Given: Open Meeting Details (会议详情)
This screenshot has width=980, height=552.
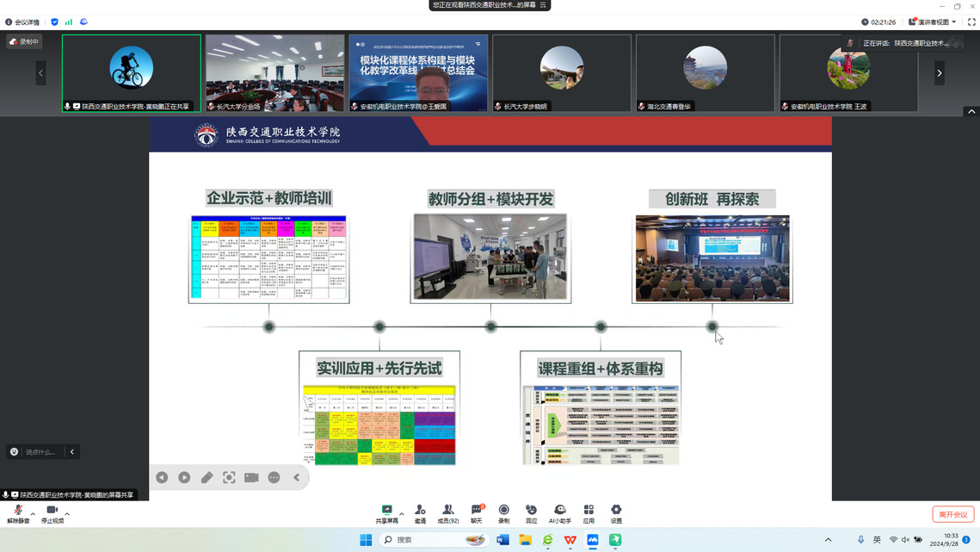Looking at the screenshot, I should click(22, 22).
